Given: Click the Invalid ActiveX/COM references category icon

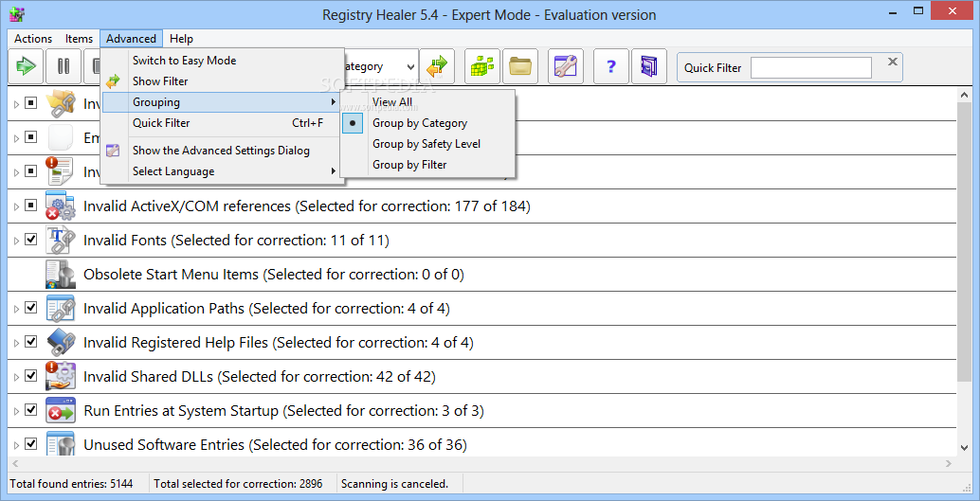Looking at the screenshot, I should point(60,206).
